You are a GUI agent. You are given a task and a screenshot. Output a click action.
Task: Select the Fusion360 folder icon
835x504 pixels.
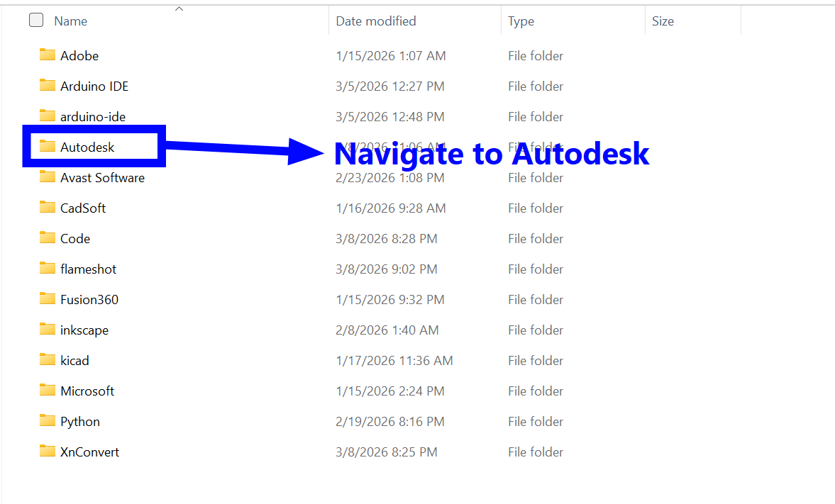click(48, 299)
